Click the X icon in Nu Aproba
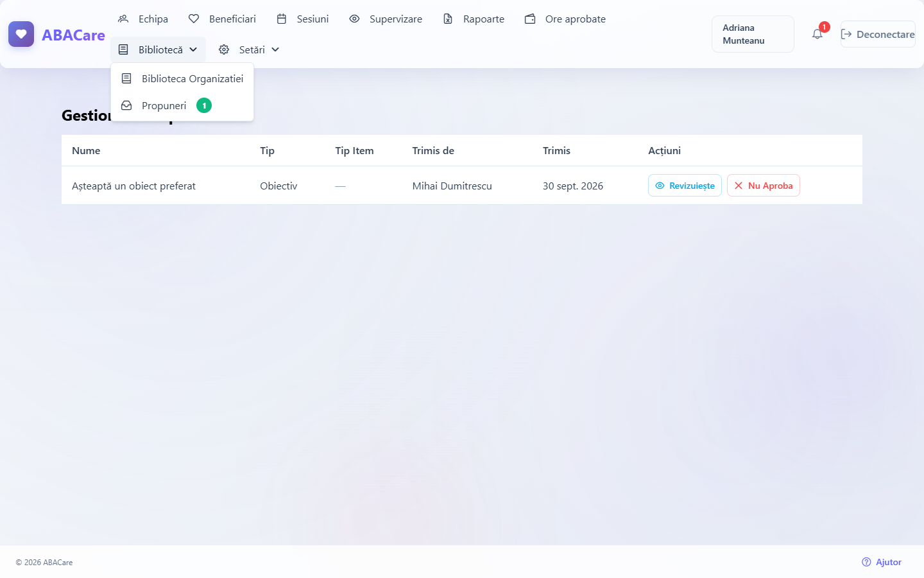This screenshot has height=578, width=924. click(x=739, y=186)
